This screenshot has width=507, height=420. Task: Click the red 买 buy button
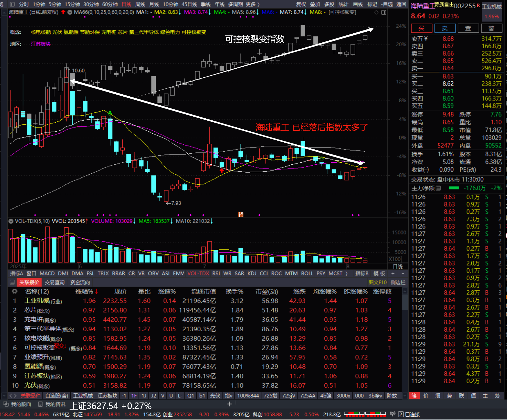pyautogui.click(x=421, y=28)
